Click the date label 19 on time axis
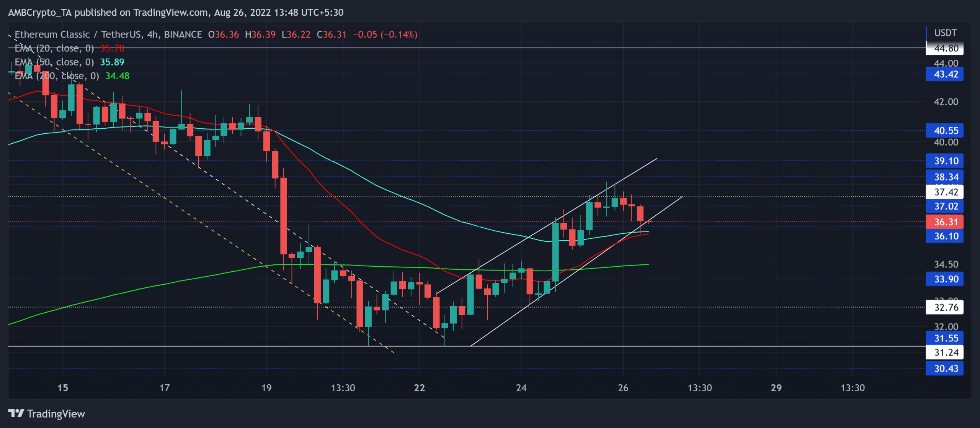980x428 pixels. pyautogui.click(x=266, y=388)
